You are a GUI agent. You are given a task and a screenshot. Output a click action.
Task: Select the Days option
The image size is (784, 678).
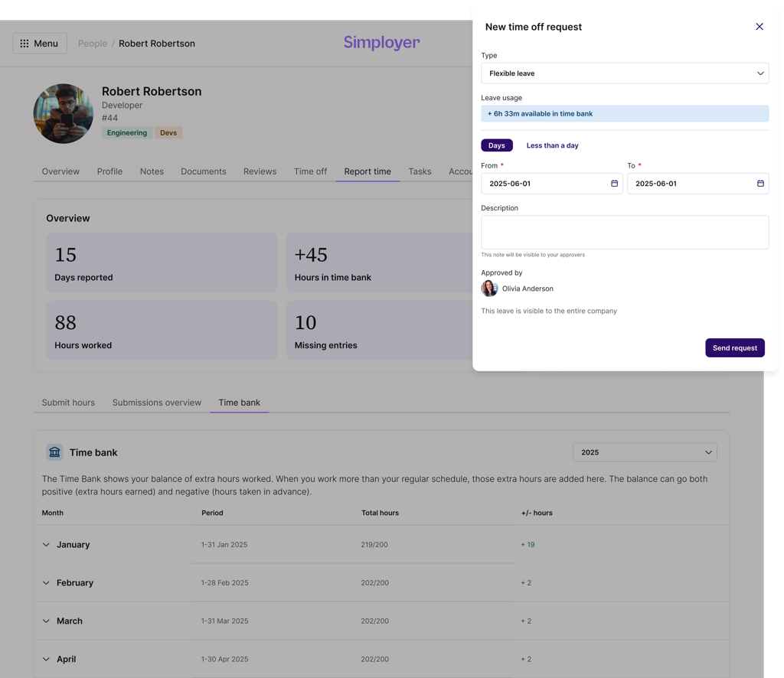pyautogui.click(x=496, y=145)
